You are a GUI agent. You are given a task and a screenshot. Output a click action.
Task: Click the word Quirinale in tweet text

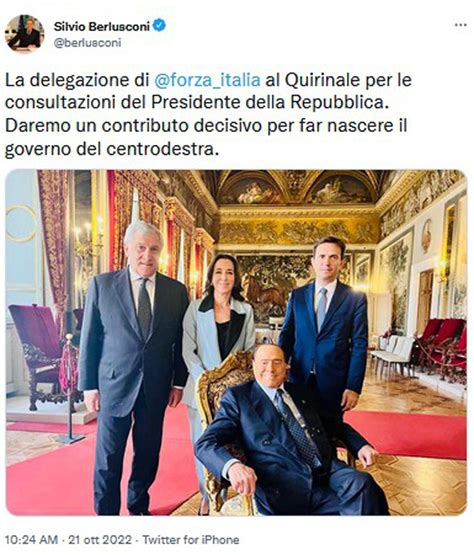coord(322,80)
